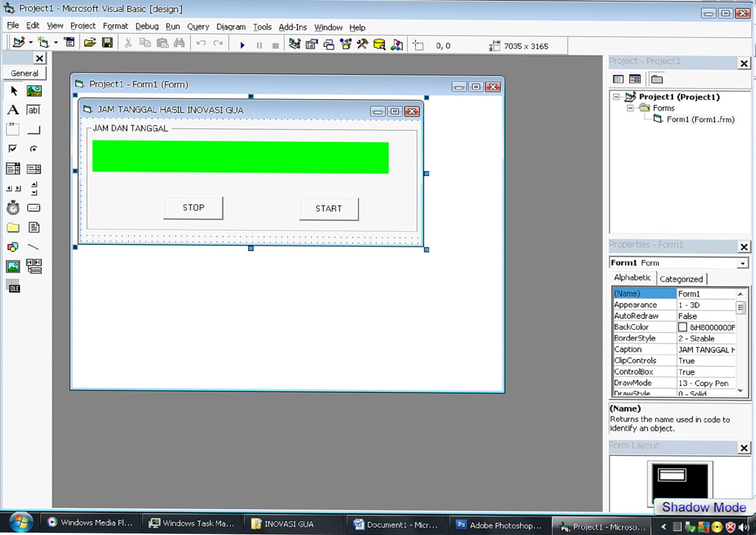Click the STOP button on the form

pyautogui.click(x=193, y=207)
